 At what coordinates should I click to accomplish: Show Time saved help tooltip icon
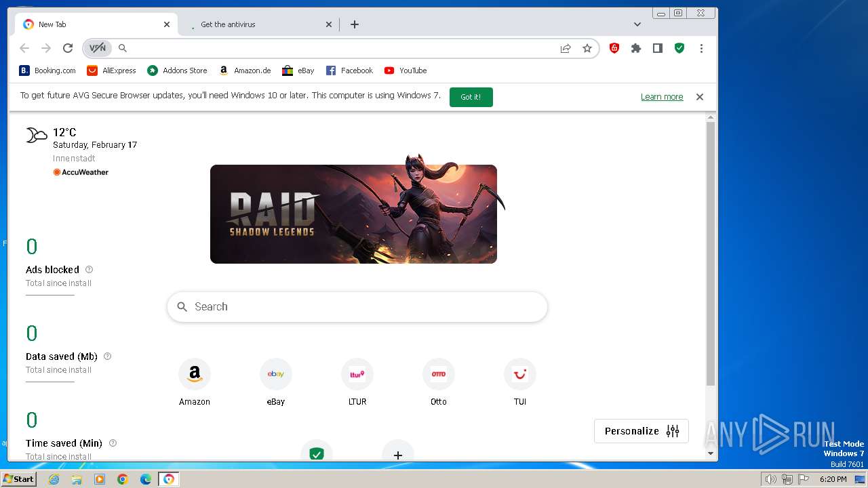[113, 443]
